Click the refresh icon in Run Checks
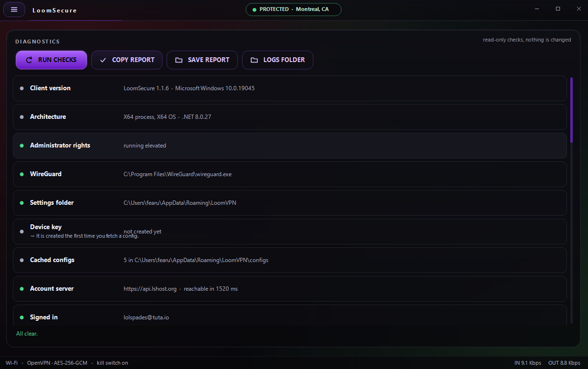The height and width of the screenshot is (369, 588). tap(29, 60)
